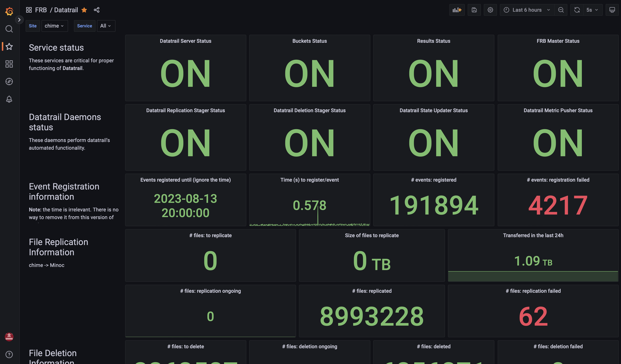Open the Service All dropdown
Screen dimensions: 621x364
(106, 26)
